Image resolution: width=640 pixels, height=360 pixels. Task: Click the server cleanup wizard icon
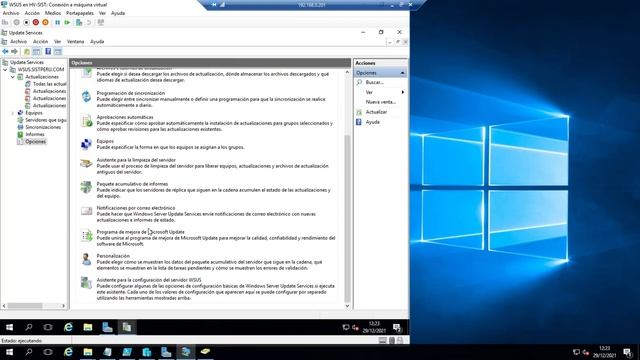point(86,163)
